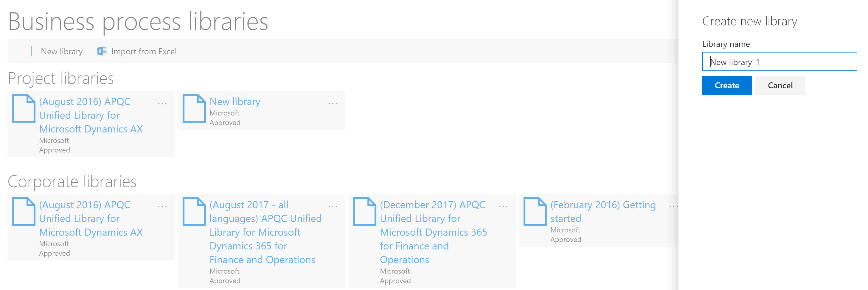
Task: Open the ellipsis menu on the New library card
Action: 333,103
